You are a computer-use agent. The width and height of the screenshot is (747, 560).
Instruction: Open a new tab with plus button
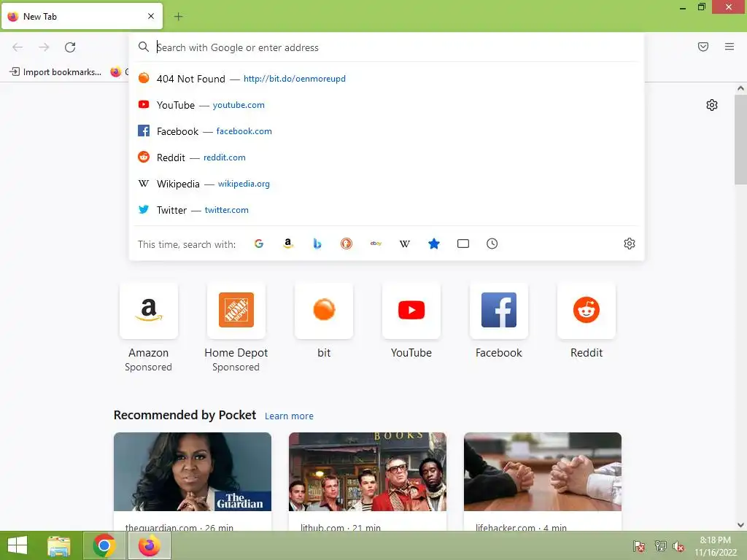pyautogui.click(x=178, y=17)
